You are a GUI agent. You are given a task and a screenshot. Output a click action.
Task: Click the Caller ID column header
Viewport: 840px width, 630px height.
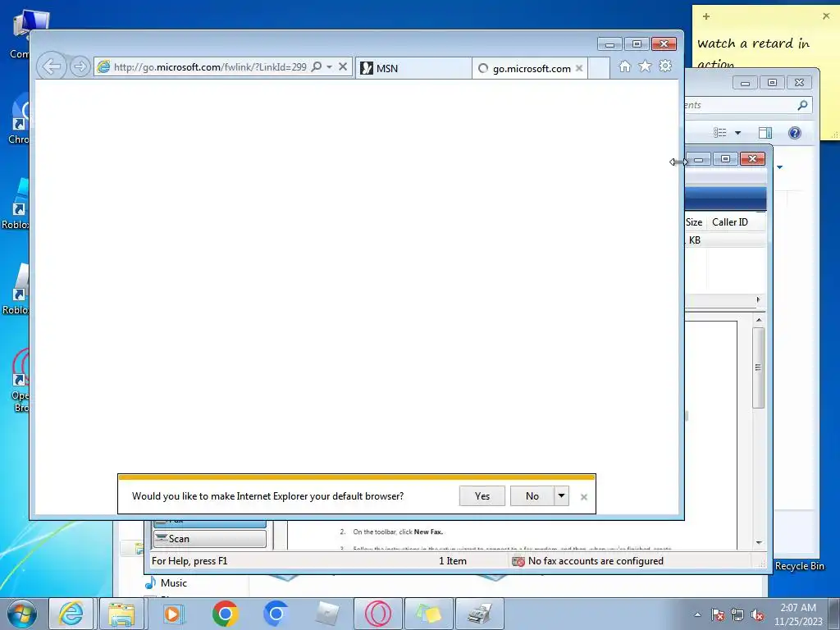coord(730,222)
